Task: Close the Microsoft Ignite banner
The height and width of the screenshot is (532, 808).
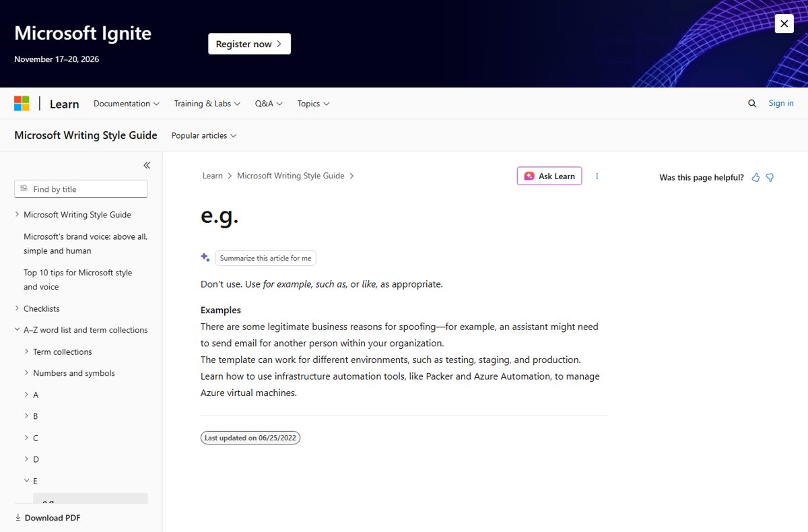Action: pyautogui.click(x=784, y=24)
